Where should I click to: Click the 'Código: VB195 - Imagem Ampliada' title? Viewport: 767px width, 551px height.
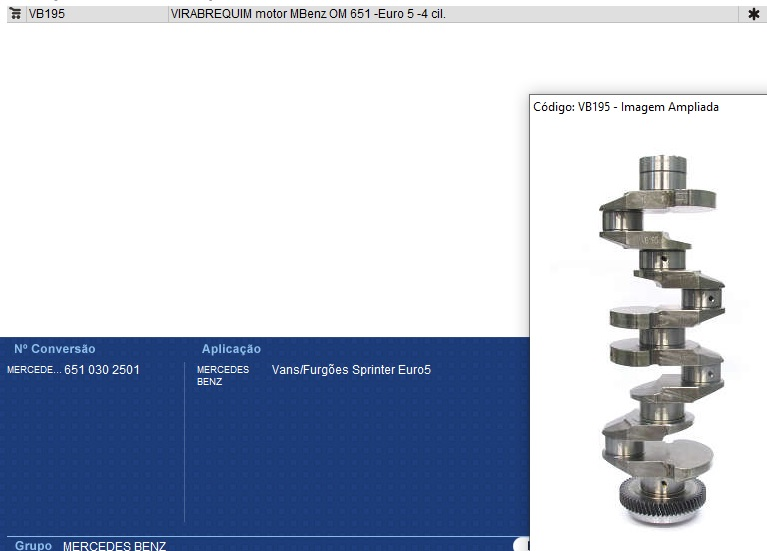pos(625,107)
